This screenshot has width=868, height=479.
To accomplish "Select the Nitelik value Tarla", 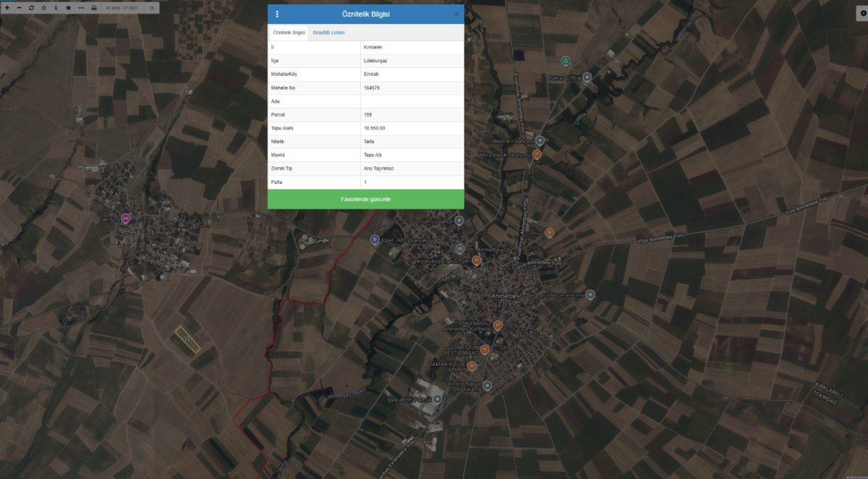I will click(x=412, y=142).
